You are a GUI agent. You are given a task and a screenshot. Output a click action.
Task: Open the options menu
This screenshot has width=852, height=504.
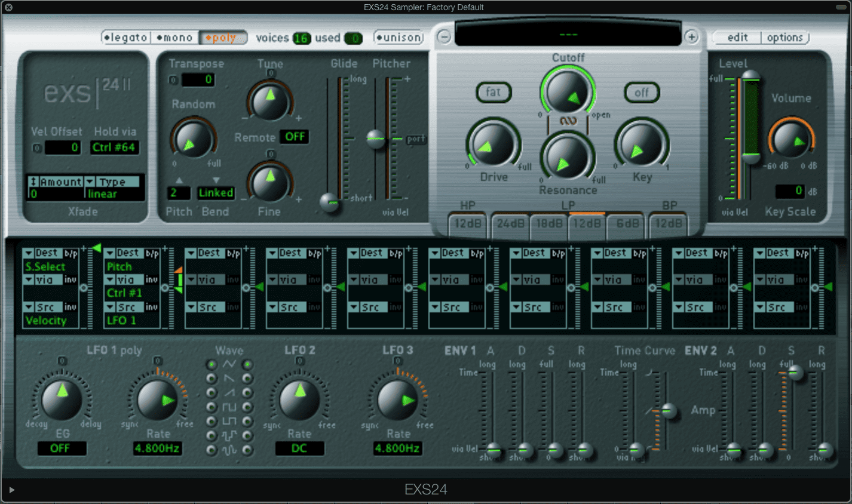coord(784,37)
